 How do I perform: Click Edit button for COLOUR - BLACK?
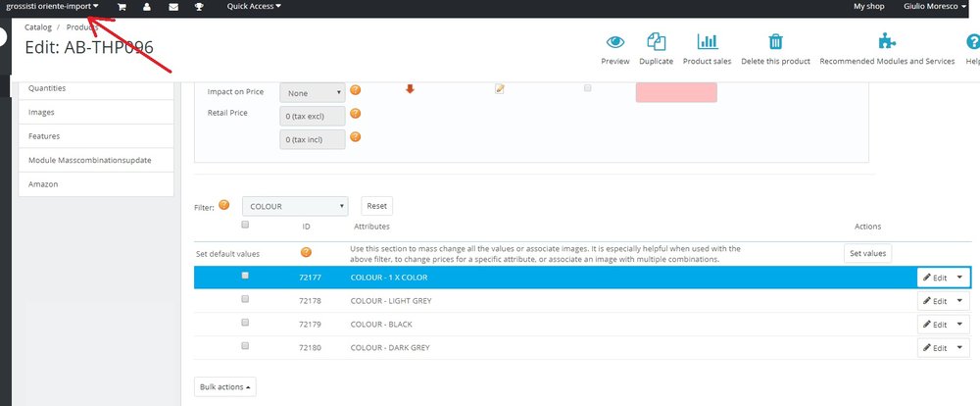[x=935, y=324]
